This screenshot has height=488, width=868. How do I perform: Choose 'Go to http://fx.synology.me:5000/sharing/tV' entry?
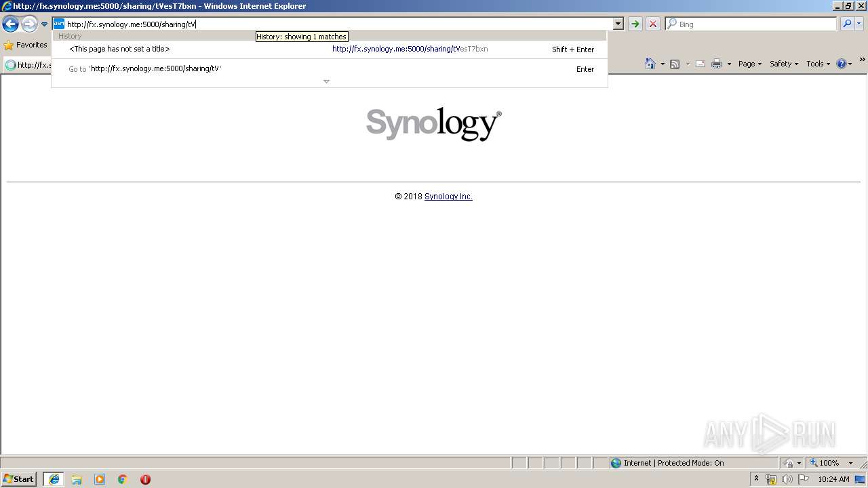tap(330, 69)
